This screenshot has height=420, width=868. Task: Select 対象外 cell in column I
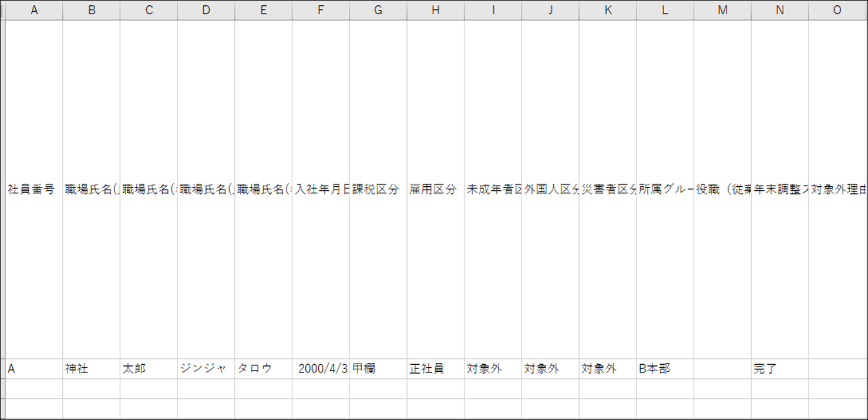tap(493, 369)
